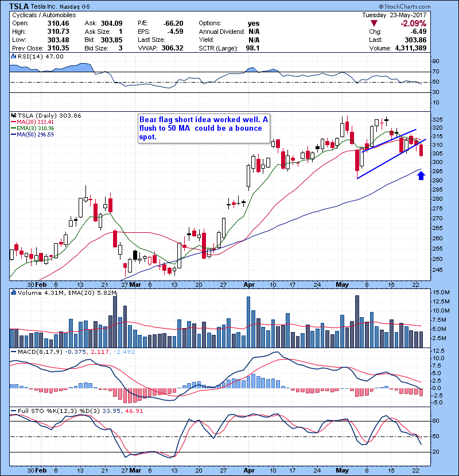Click the Ask price 304.09
The width and height of the screenshot is (459, 476).
[x=111, y=24]
